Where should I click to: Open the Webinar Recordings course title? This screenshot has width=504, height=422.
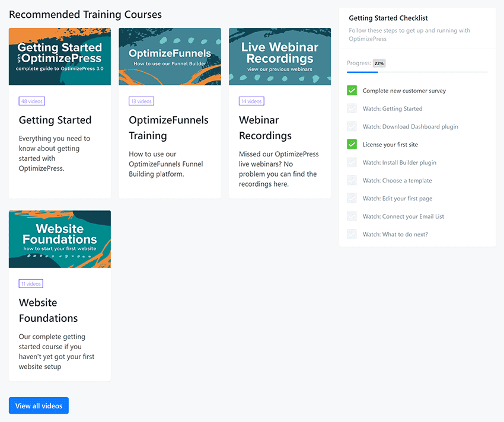265,127
